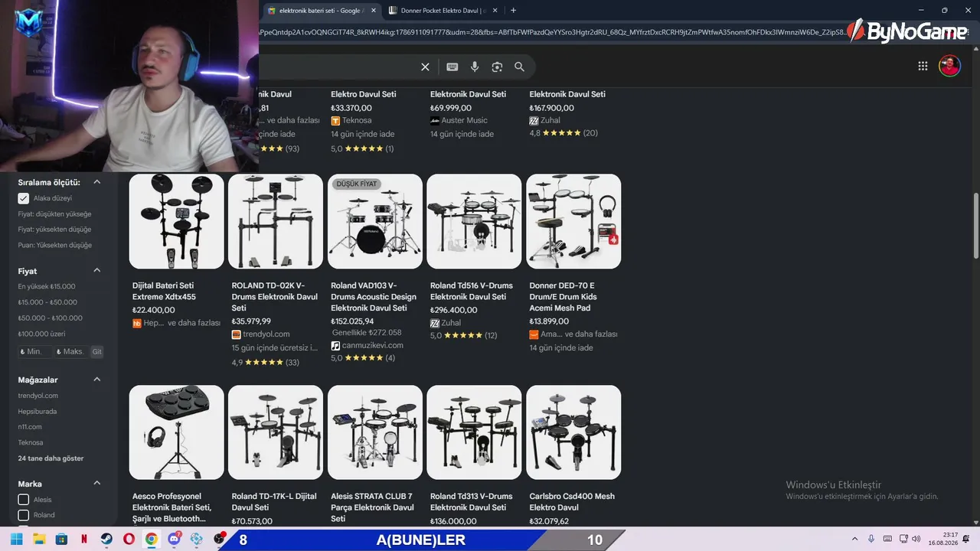Filter by Hepsiburada store
The image size is (980, 551).
[x=38, y=412]
